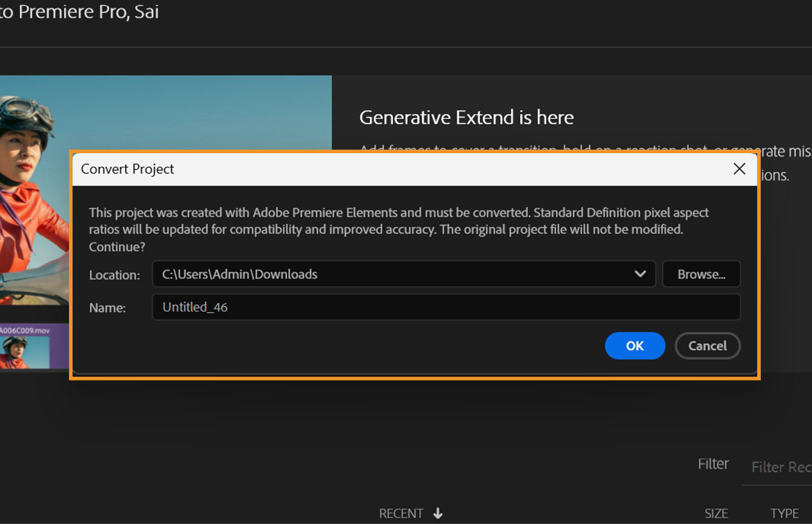This screenshot has height=524, width=812.
Task: Close the Convert Project dialog with the X
Action: pos(739,168)
